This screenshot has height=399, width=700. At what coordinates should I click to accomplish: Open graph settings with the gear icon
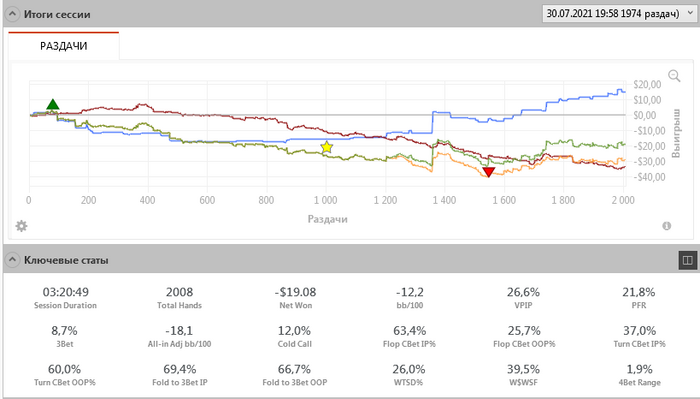[21, 226]
